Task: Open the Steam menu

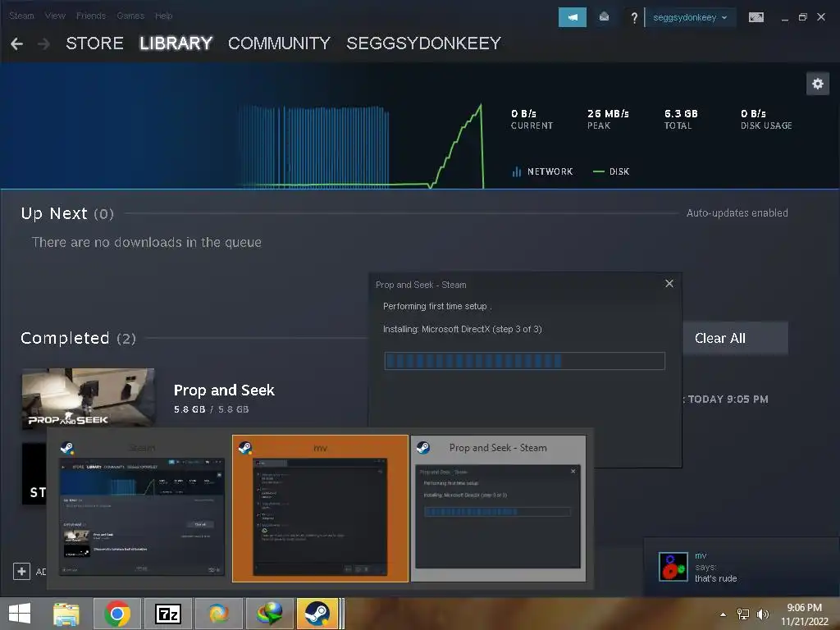Action: click(x=21, y=16)
